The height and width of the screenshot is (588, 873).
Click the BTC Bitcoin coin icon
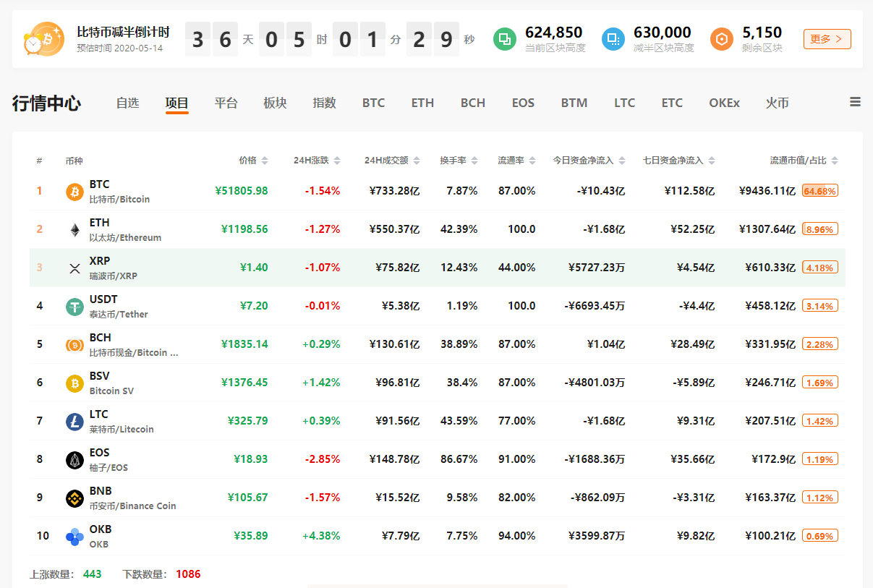74,192
